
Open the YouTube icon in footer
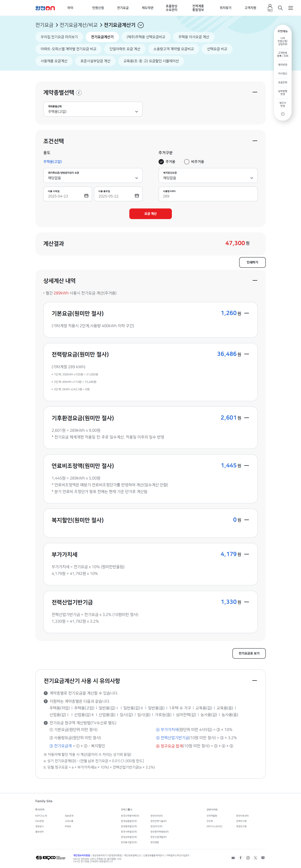233,858
